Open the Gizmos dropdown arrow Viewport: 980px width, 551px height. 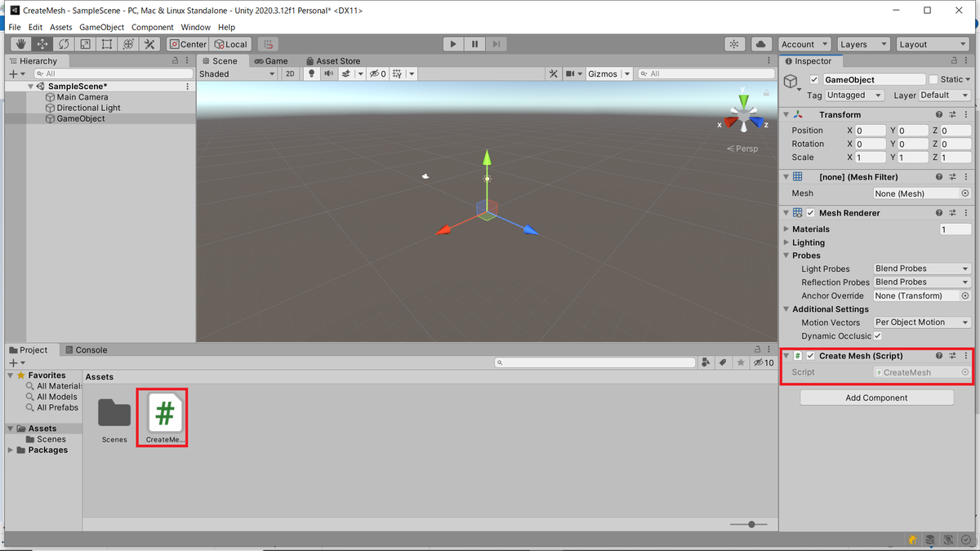(x=627, y=73)
